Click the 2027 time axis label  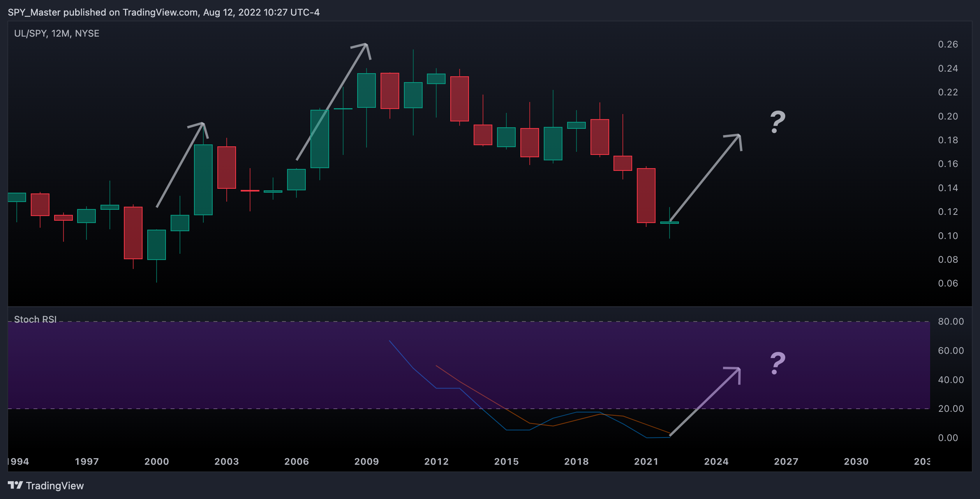click(x=786, y=462)
